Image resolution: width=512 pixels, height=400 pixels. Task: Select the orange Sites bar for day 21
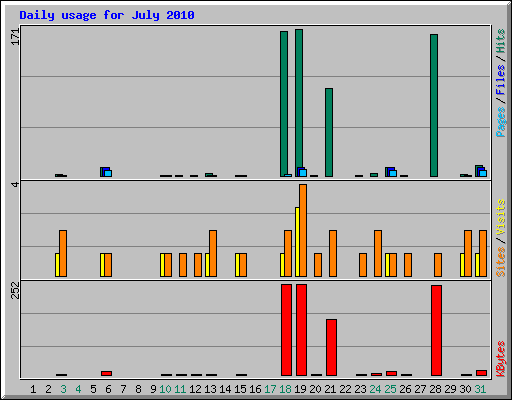[333, 253]
